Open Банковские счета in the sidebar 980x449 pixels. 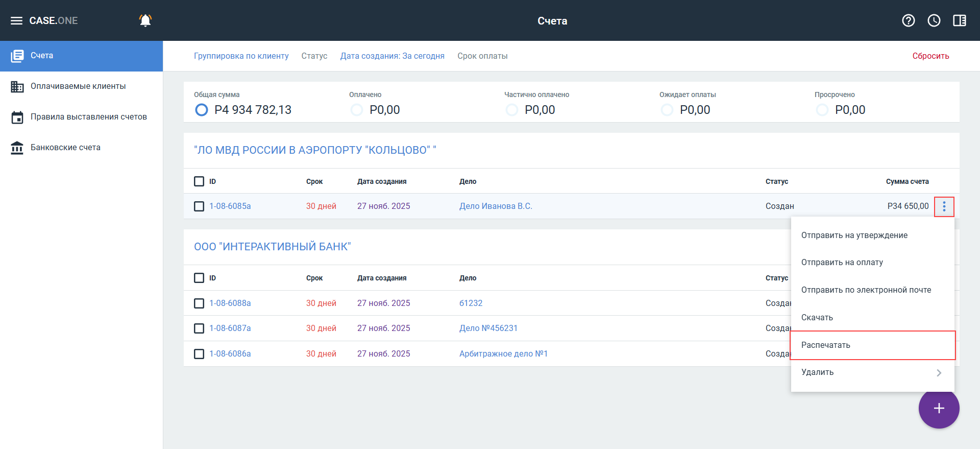tap(65, 148)
